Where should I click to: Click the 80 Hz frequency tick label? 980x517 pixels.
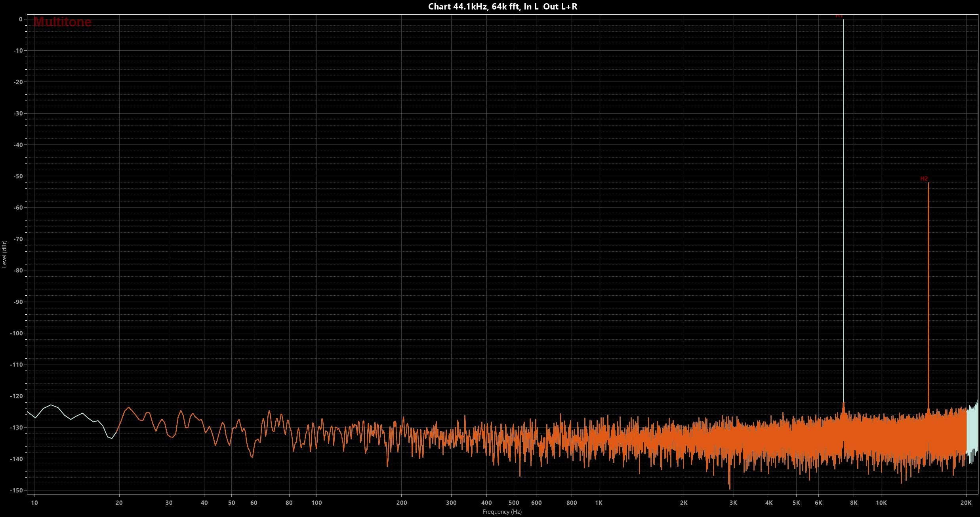pyautogui.click(x=289, y=503)
